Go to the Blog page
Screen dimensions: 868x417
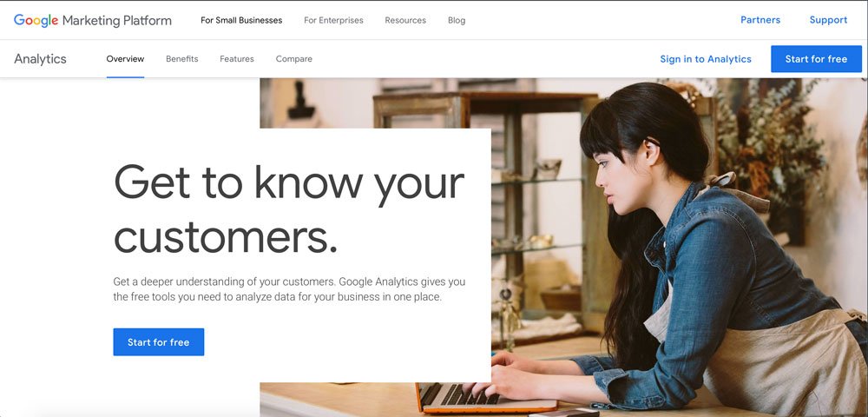[457, 21]
